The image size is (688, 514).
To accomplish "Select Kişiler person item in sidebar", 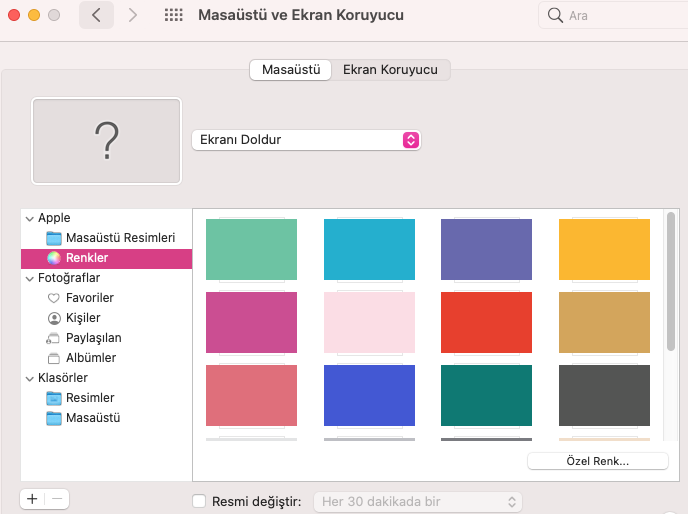I will point(82,318).
